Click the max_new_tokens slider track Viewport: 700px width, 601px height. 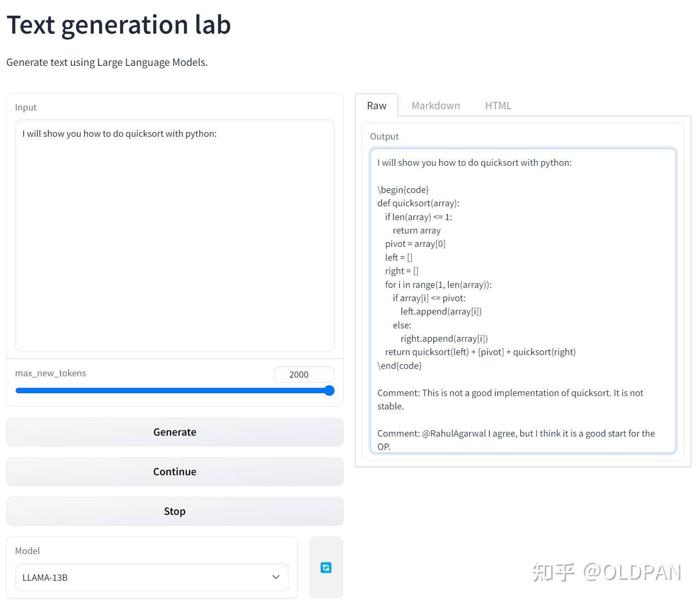tap(170, 391)
